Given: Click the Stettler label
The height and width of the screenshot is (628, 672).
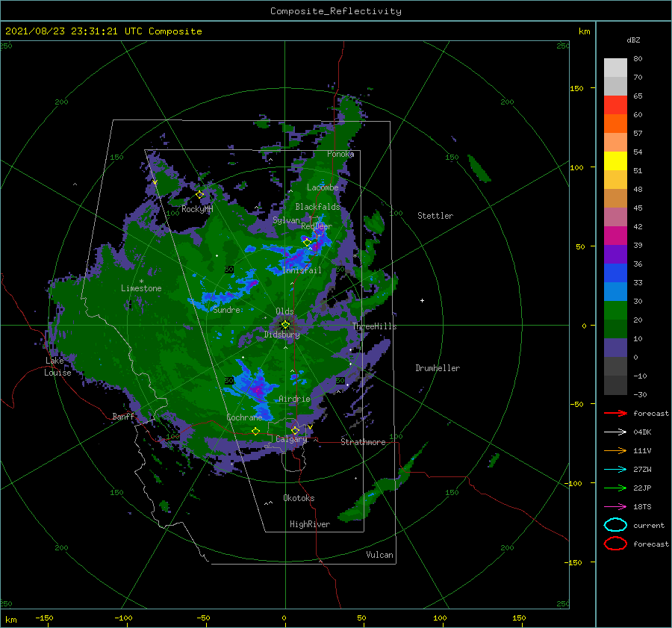Looking at the screenshot, I should (435, 216).
